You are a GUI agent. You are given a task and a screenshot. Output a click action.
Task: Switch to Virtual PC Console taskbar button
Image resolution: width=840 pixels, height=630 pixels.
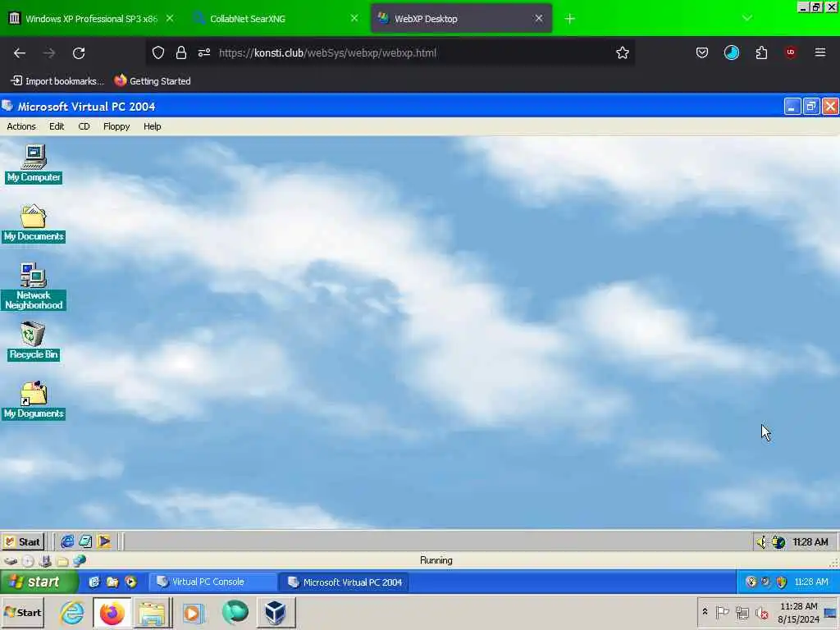212,582
